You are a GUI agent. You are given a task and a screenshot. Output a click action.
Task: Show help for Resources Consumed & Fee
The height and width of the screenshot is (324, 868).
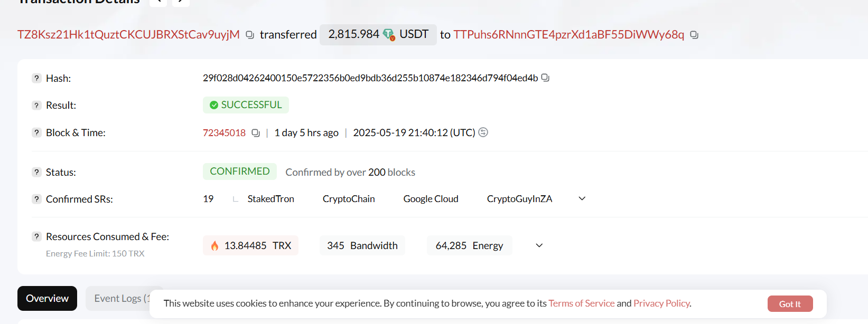36,236
